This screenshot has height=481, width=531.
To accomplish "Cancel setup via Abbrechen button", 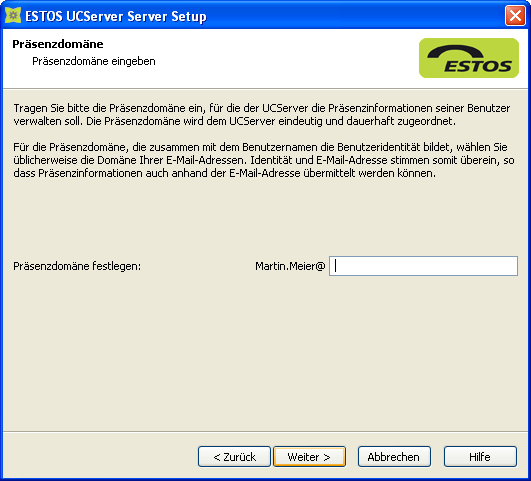I will (394, 457).
